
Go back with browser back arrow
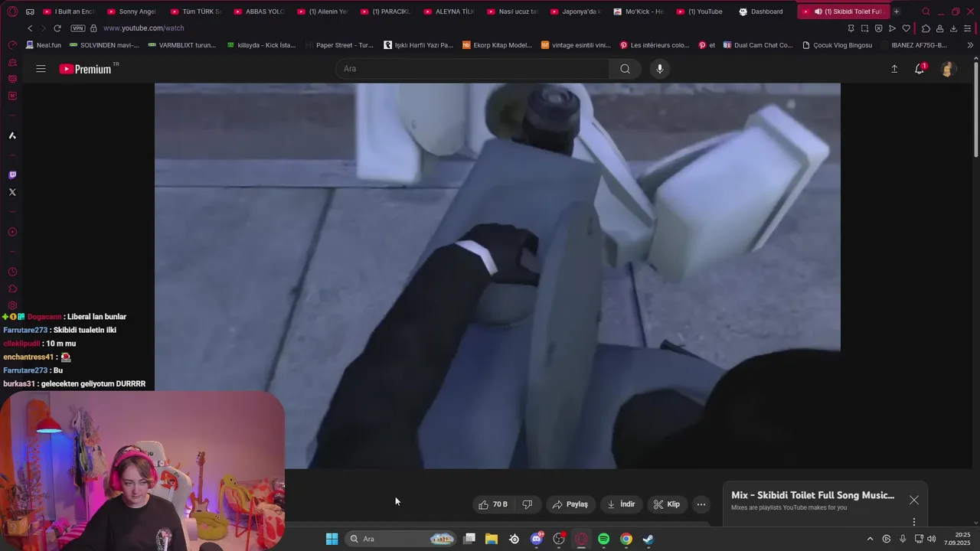(x=30, y=28)
